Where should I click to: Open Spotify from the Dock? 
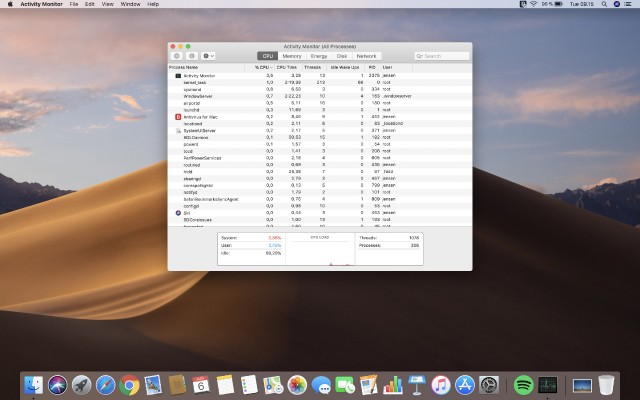point(524,385)
